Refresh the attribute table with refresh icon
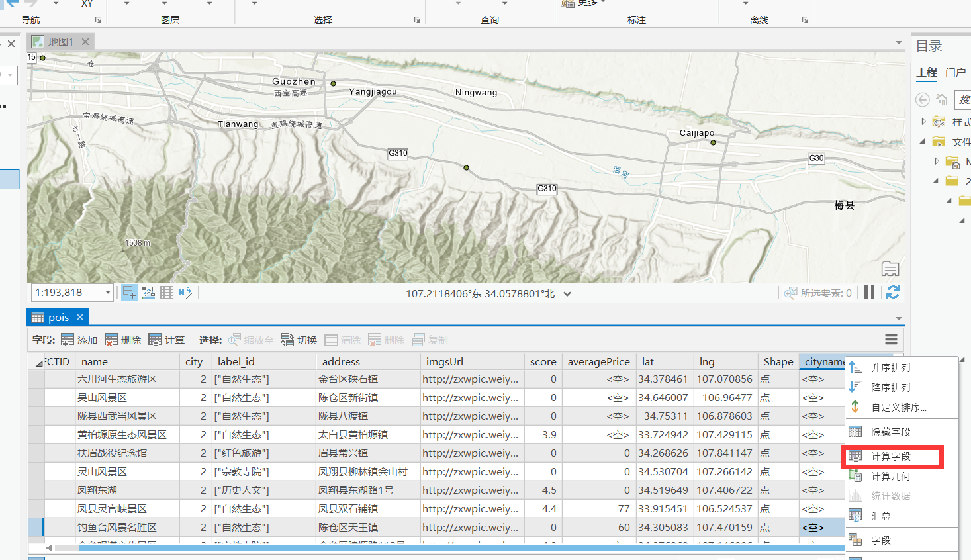 point(892,291)
